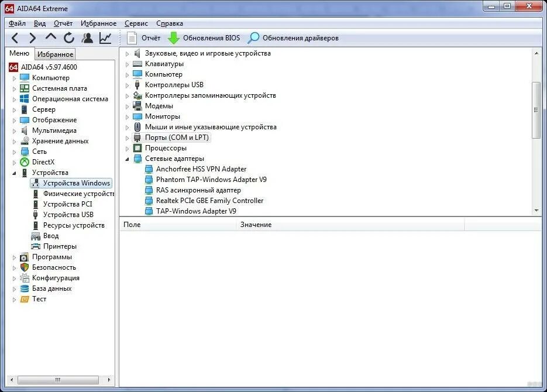The height and width of the screenshot is (392, 547).
Task: Select Звуковые, видео и игровые устройства
Action: [x=208, y=53]
